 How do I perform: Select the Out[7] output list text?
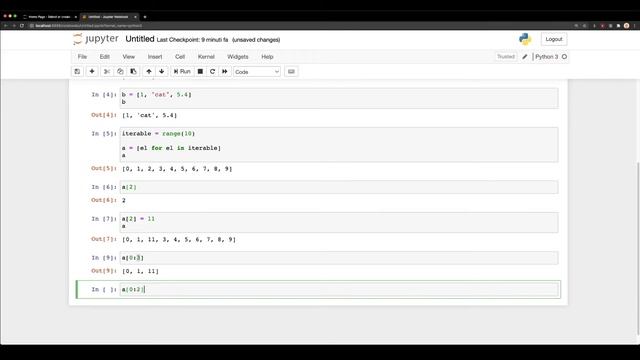179,240
